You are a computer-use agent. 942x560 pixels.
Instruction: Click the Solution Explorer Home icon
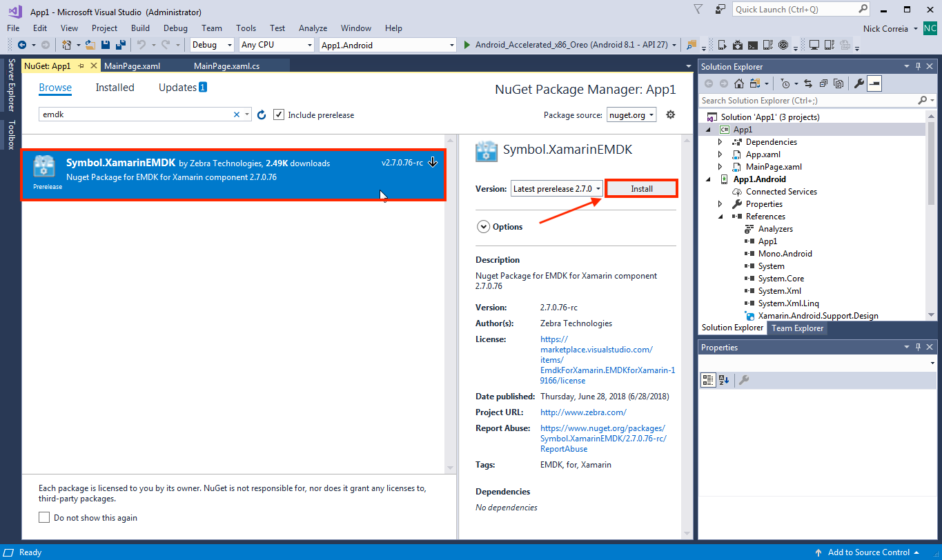click(x=739, y=83)
